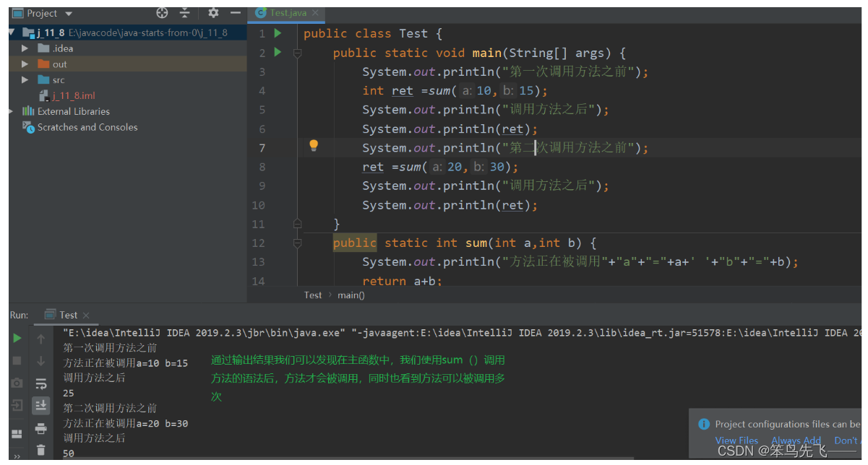Viewport: 868px width, 465px height.
Task: Clear console with trash icon
Action: click(x=41, y=450)
